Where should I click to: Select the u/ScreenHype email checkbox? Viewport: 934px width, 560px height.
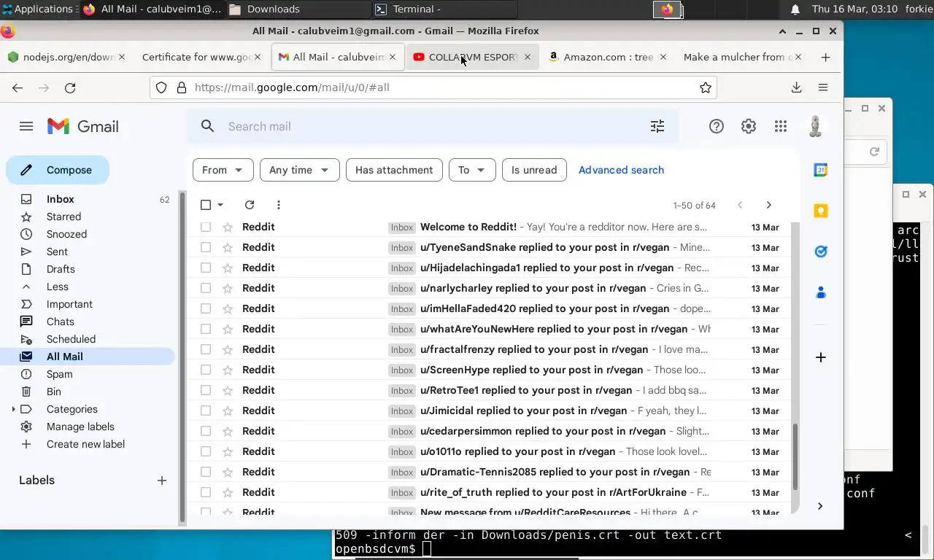(206, 370)
